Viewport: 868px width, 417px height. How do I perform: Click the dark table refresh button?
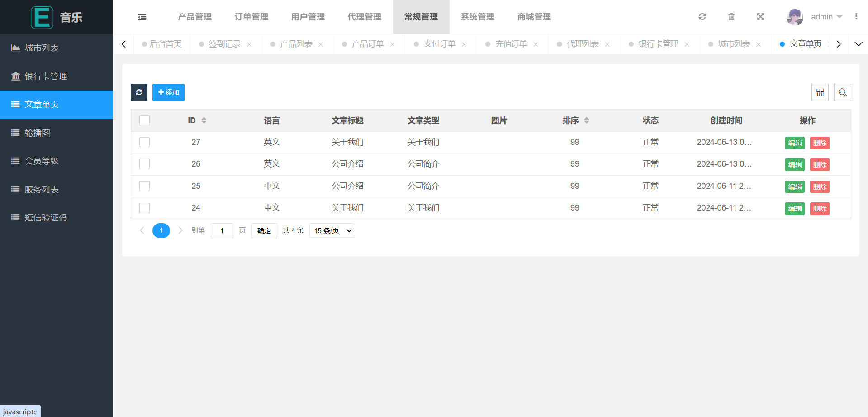(139, 92)
